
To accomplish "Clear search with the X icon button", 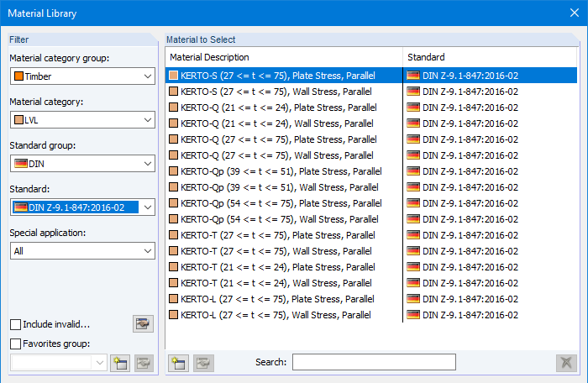I will pyautogui.click(x=566, y=363).
